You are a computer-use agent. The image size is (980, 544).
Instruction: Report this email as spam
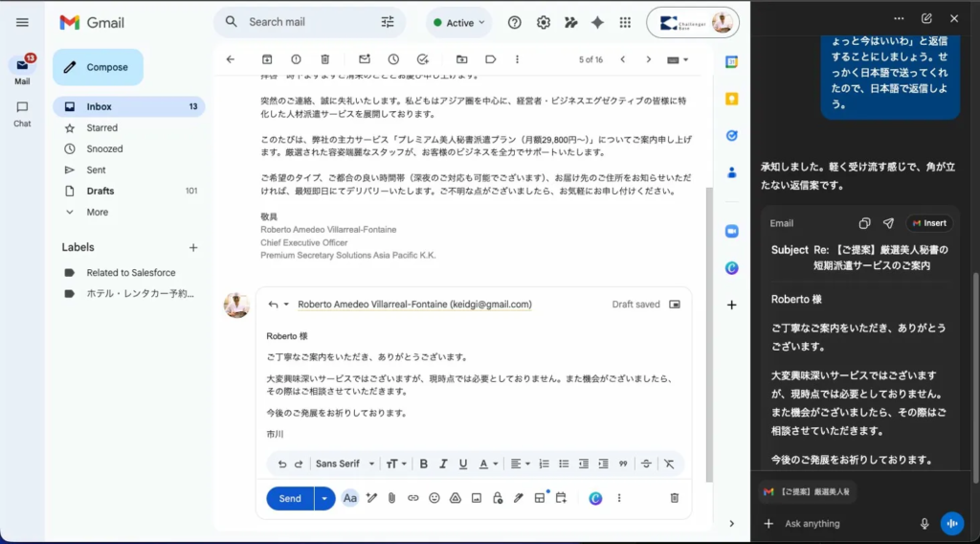pyautogui.click(x=296, y=59)
